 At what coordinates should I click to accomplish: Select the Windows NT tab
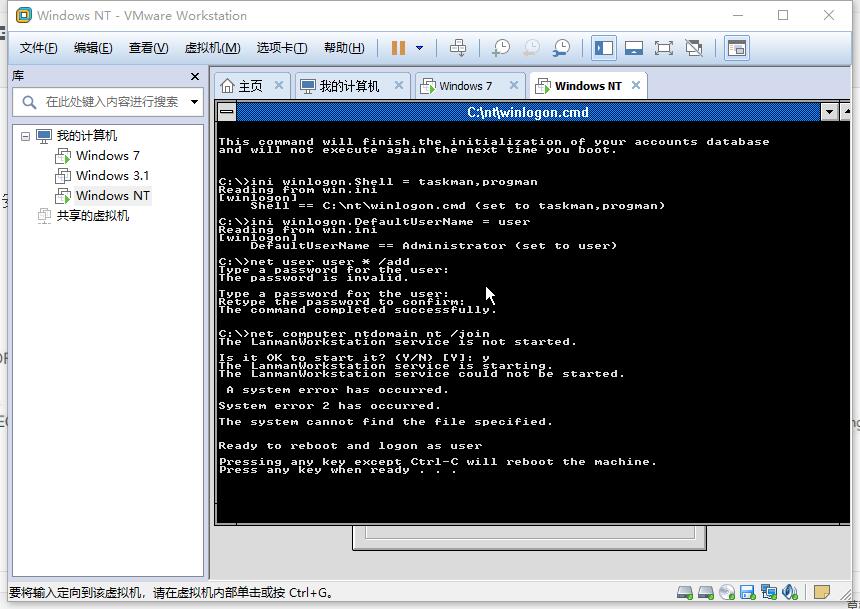(587, 86)
